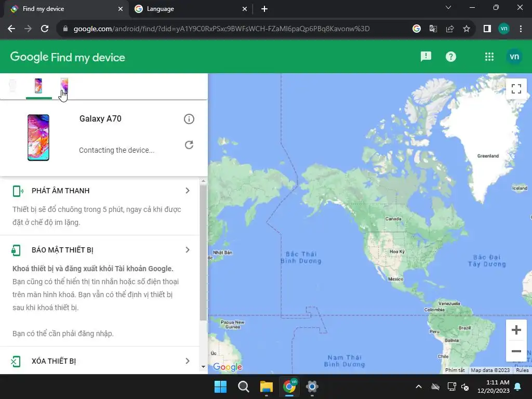This screenshot has width=532, height=399.
Task: Click the PHÁT ÂM THANH phone sound icon
Action: (x=18, y=191)
